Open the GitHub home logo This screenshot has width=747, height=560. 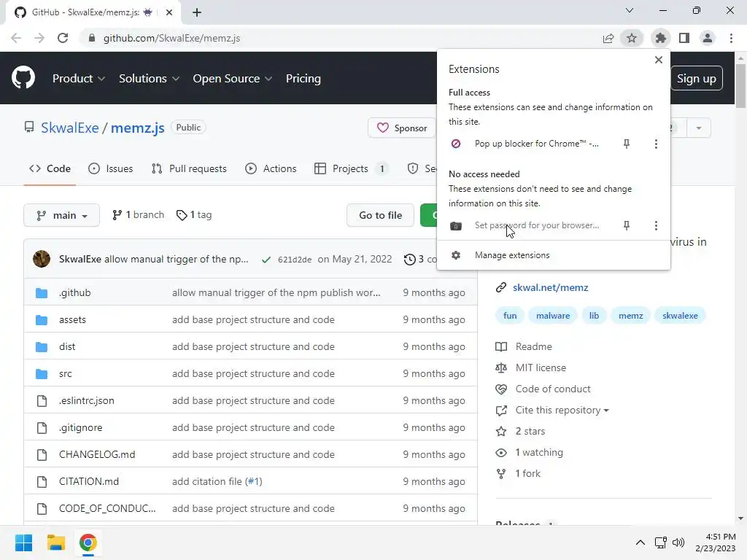tap(23, 78)
